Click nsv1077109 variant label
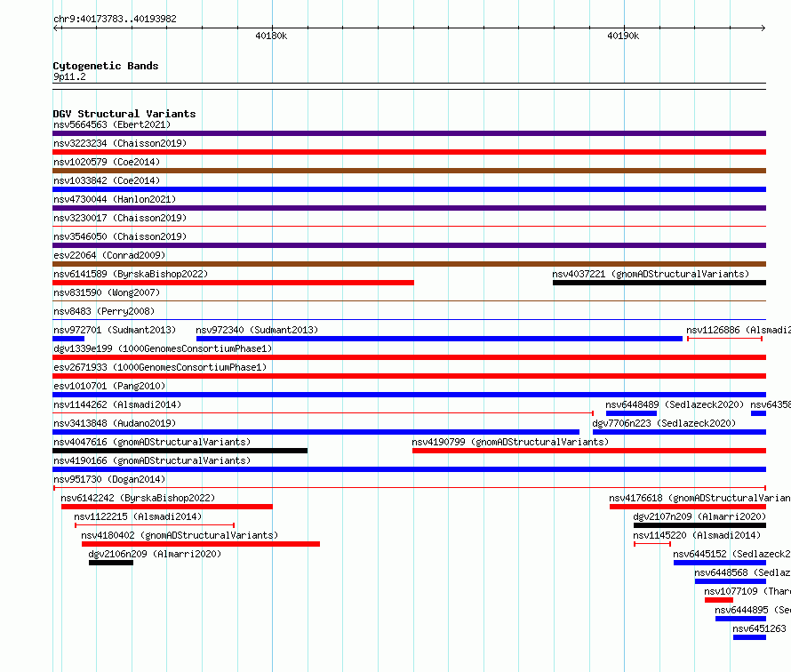 tap(747, 591)
